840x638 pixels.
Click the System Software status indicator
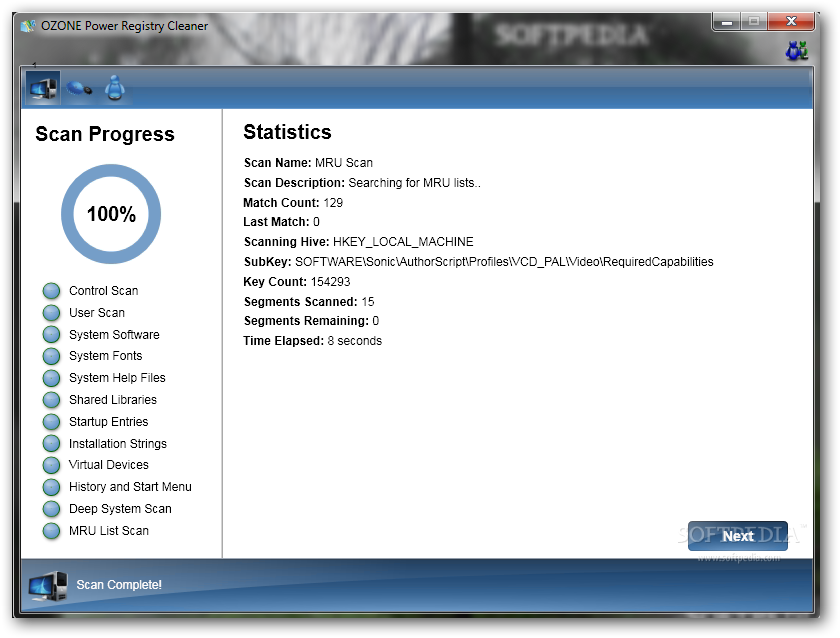[x=51, y=335]
